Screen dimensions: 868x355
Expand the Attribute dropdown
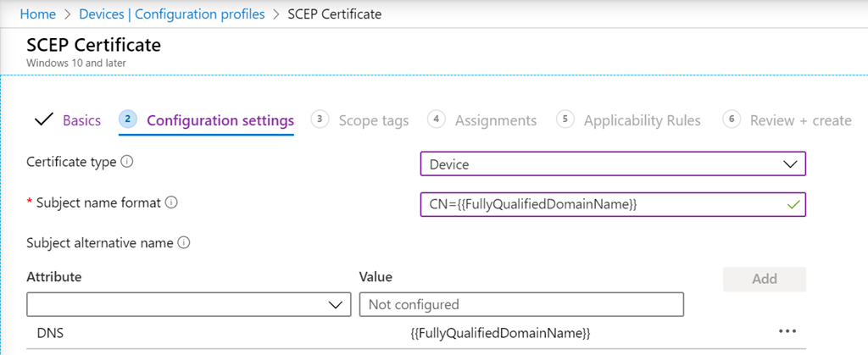pos(188,304)
